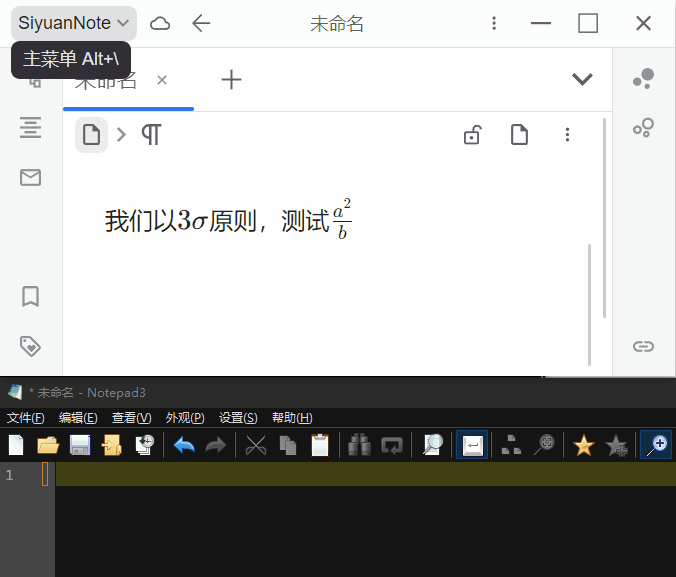676x577 pixels.
Task: Toggle word wrap in Notepad3 toolbar
Action: tap(472, 445)
